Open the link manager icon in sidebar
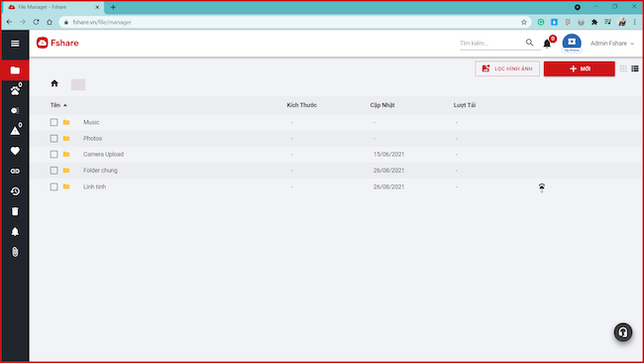The image size is (644, 363). tap(15, 171)
